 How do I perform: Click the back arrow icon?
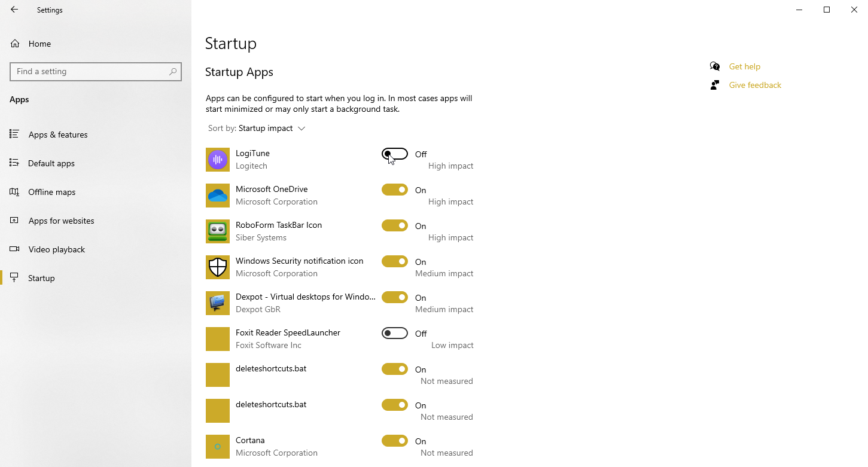14,10
